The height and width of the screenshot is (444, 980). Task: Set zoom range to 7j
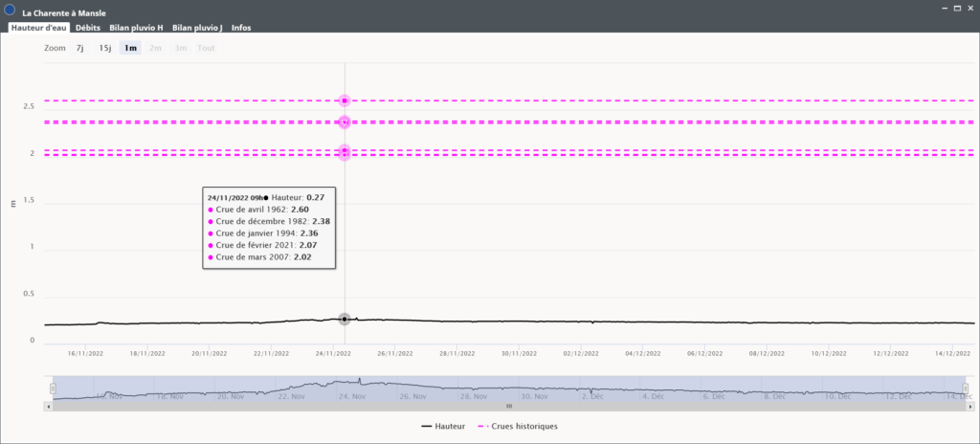[81, 48]
